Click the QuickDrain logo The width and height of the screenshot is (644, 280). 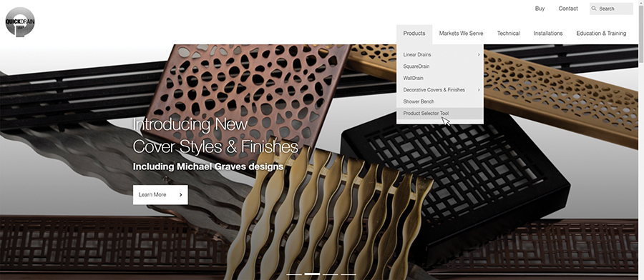point(20,21)
